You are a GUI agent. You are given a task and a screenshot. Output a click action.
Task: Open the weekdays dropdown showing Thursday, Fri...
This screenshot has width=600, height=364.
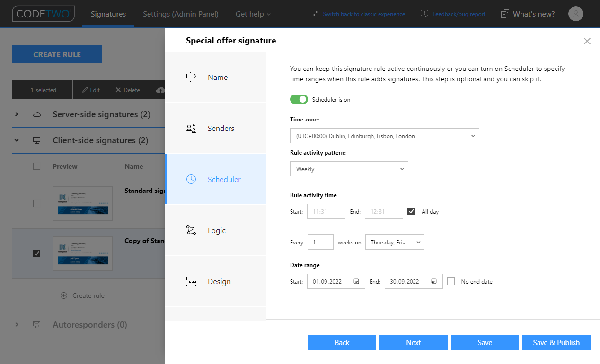pos(395,242)
